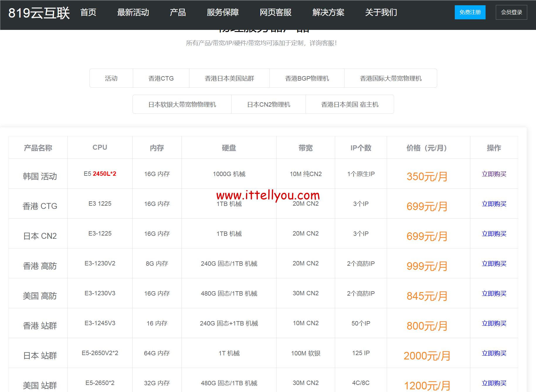Screen dimensions: 536x392
Task: Click the 819云互联 logo
Action: 39,13
